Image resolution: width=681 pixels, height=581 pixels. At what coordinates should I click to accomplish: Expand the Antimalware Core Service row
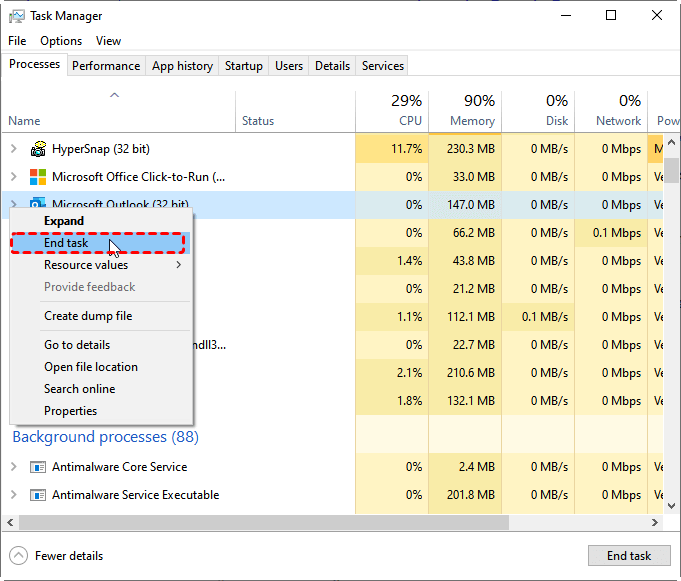[x=14, y=467]
